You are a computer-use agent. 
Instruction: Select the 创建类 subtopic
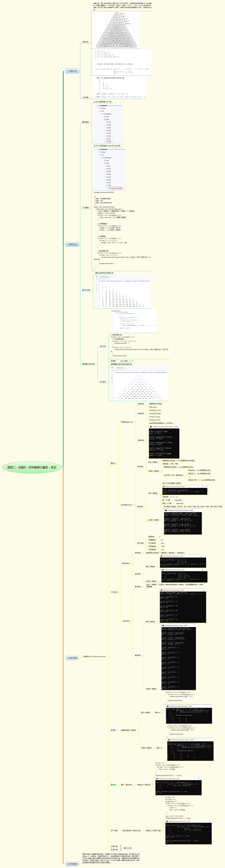(87, 208)
